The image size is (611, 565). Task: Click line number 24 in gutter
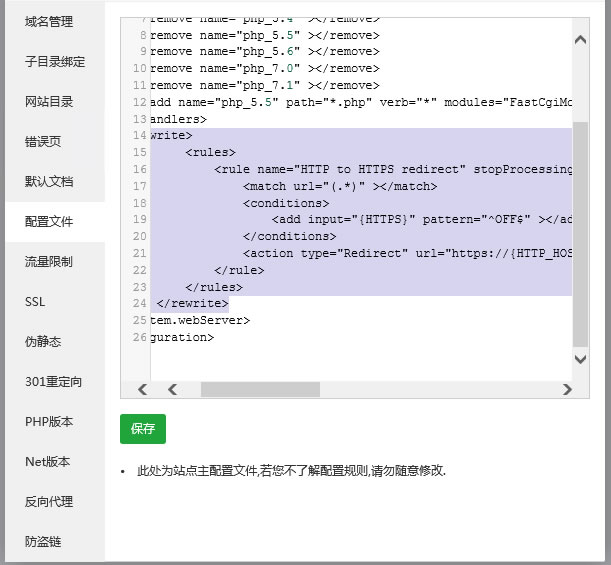pos(140,304)
